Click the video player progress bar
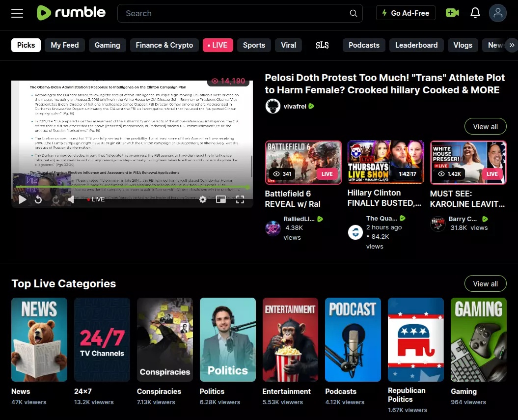Viewport: 518px width, 420px height. point(132,187)
